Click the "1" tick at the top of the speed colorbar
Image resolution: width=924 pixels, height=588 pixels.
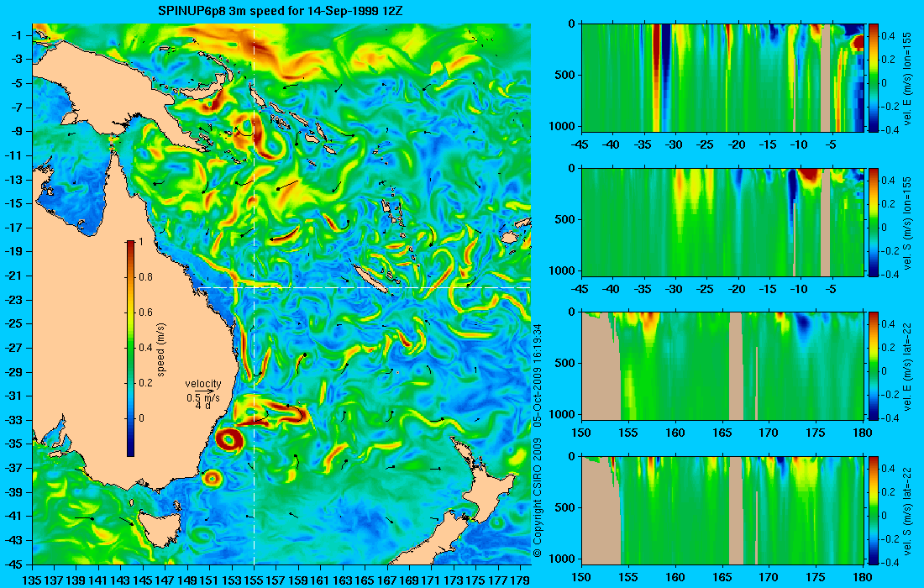click(139, 242)
